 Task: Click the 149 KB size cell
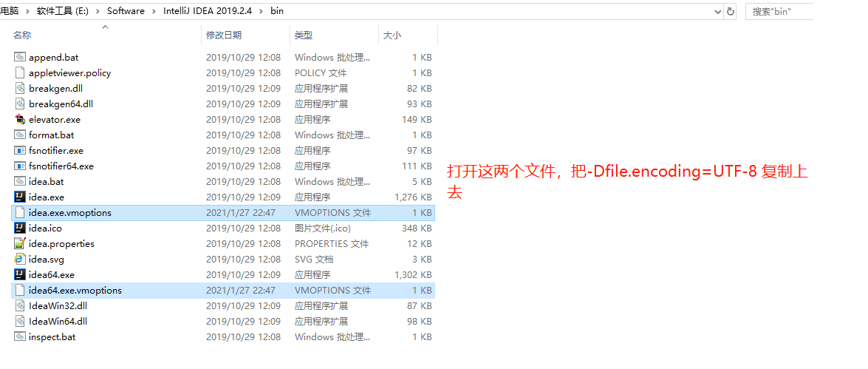coord(417,119)
